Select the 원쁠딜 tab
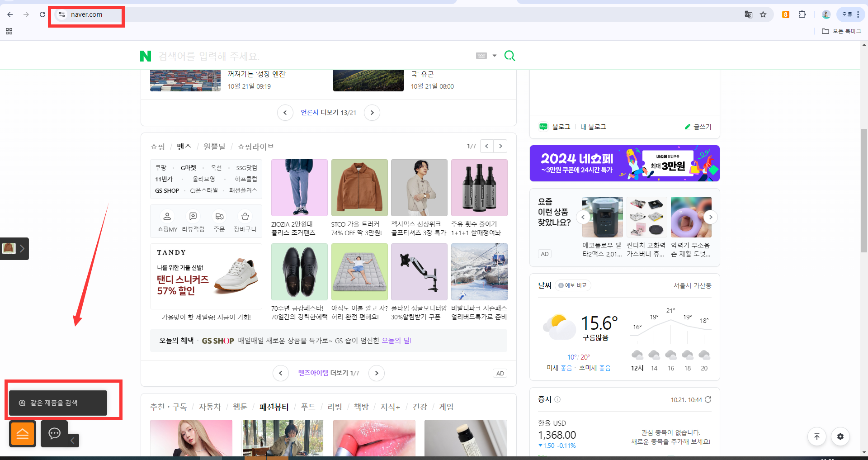 [x=214, y=147]
